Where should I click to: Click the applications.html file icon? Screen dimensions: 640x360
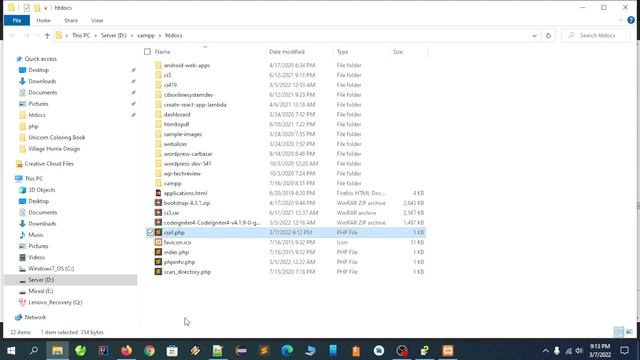click(158, 193)
